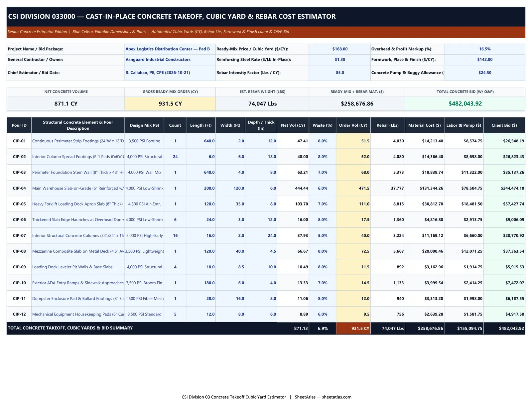Select the estimator cell 'R. Callahan, PE, CPE (2026-10-21)'
Screen dimensions: 532x406
coord(170,72)
